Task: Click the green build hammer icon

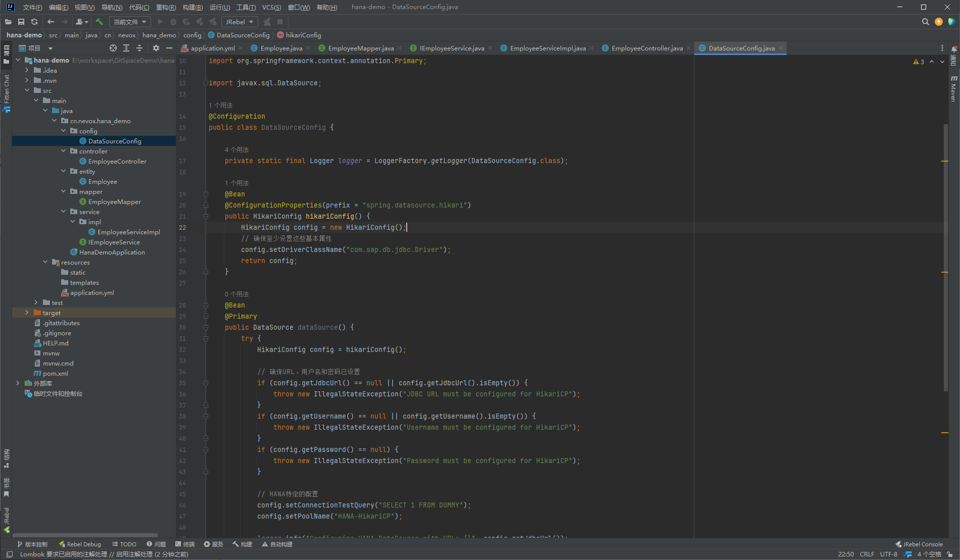Action: click(99, 22)
